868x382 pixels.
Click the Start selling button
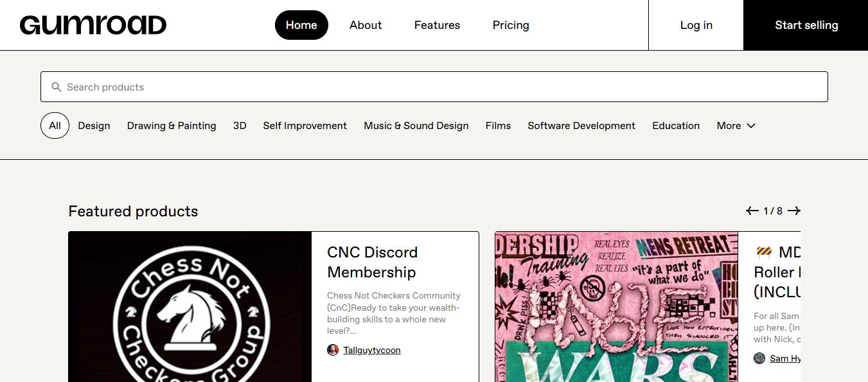(x=806, y=25)
